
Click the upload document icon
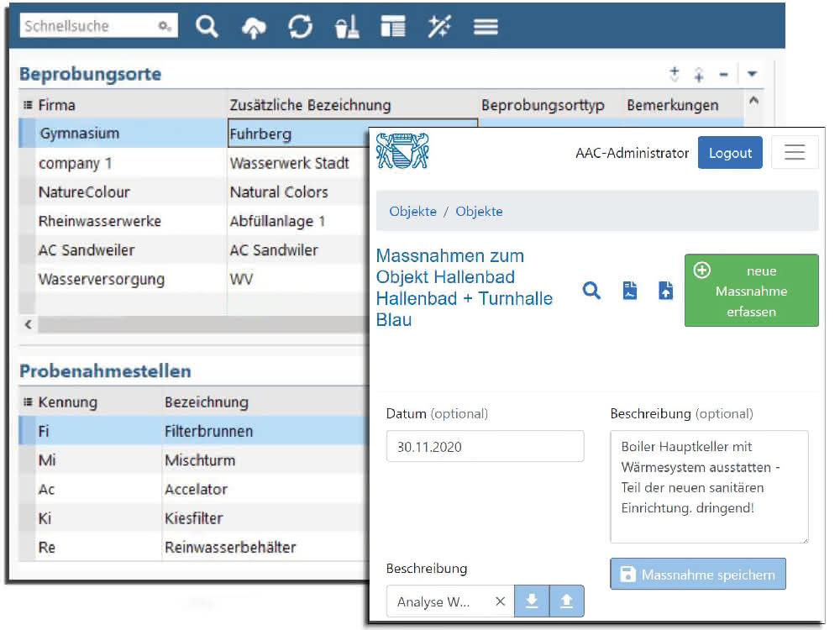pyautogui.click(x=665, y=291)
